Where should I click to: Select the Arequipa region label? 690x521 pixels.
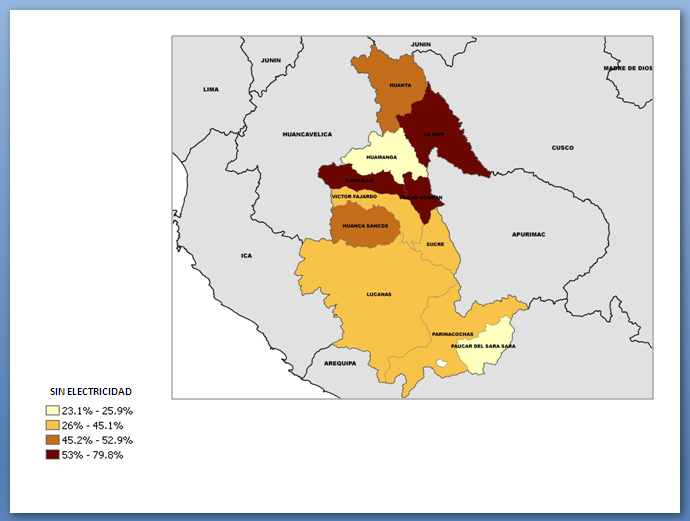click(x=339, y=363)
